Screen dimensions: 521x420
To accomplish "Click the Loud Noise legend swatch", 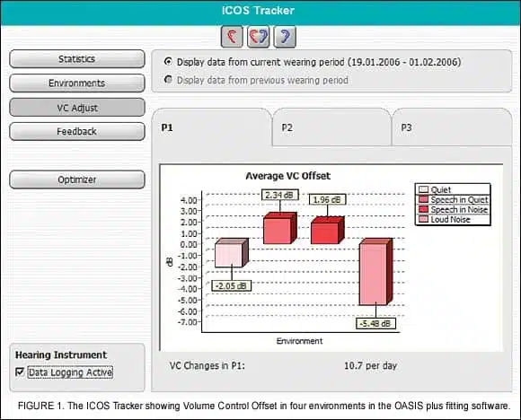I will coord(423,220).
